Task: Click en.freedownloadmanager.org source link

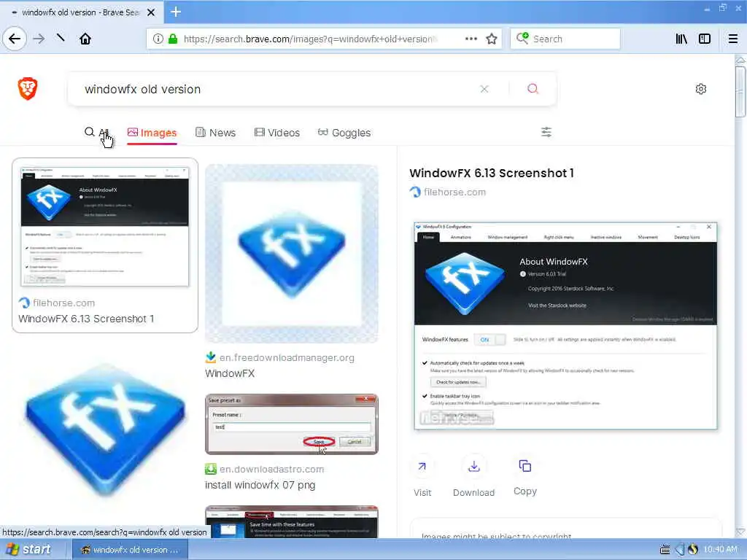Action: pyautogui.click(x=287, y=357)
